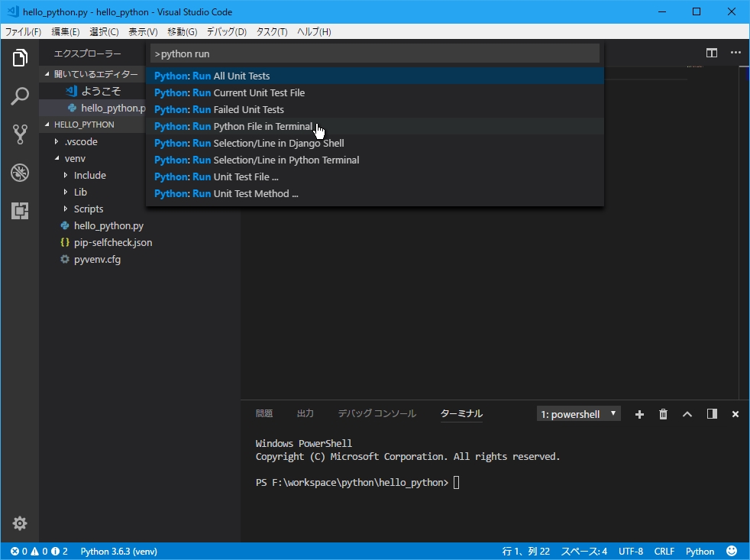Viewport: 750px width, 560px height.
Task: Open the タスク(T) menu
Action: pos(272,31)
